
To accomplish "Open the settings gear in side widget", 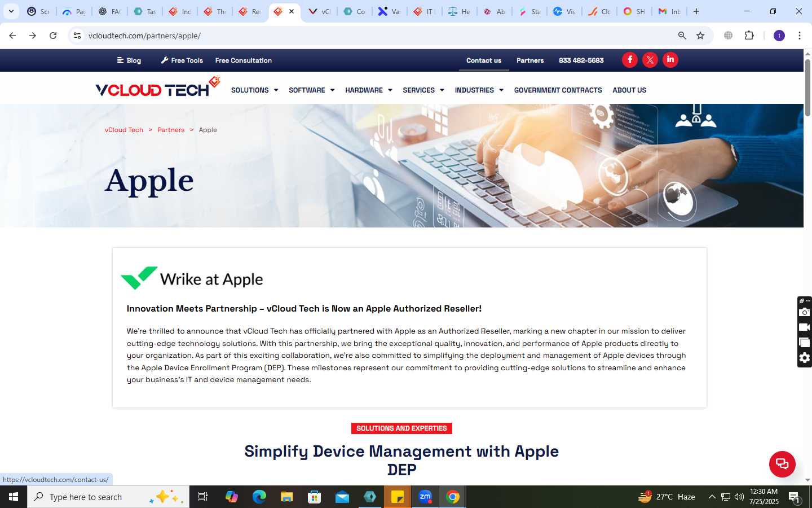I will tap(805, 358).
